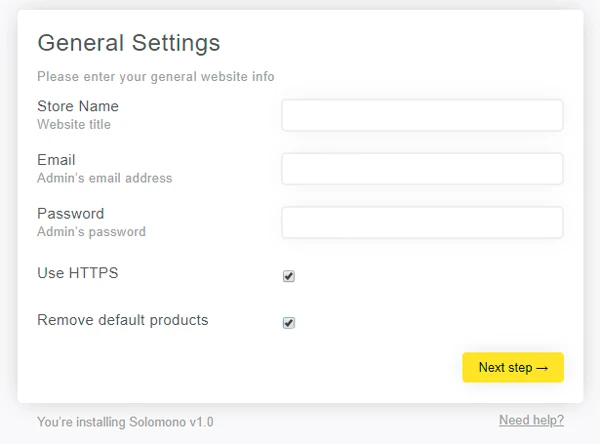Click the Email field label
The height and width of the screenshot is (444, 600).
click(56, 160)
